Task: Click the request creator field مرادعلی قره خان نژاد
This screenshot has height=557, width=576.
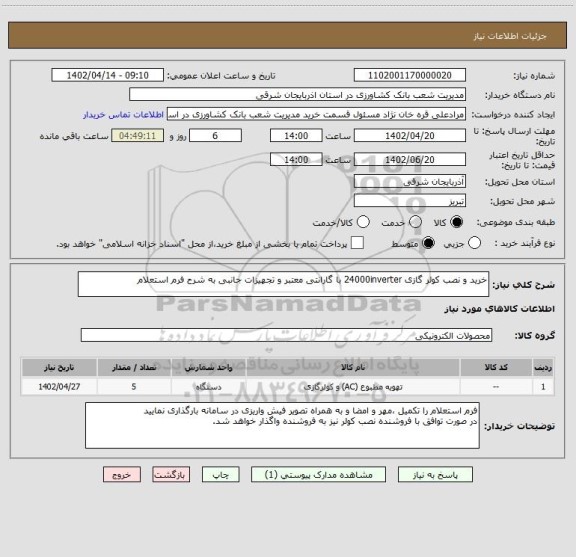Action: click(316, 115)
